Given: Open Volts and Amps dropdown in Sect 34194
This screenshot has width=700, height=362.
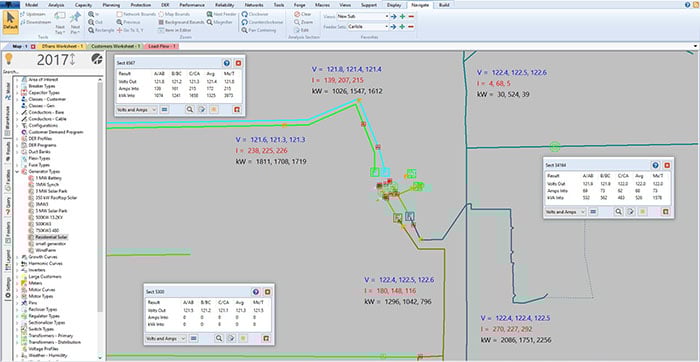Looking at the screenshot, I should pos(566,212).
